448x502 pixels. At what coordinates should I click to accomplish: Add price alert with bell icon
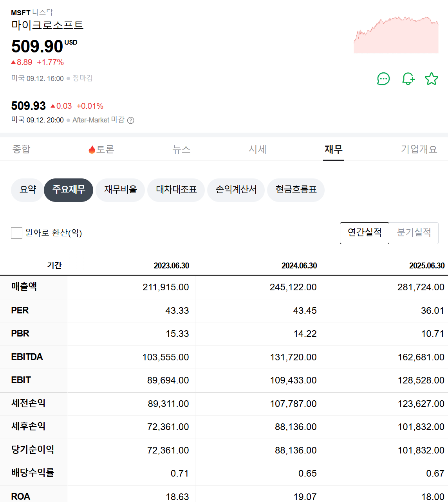[x=408, y=79]
